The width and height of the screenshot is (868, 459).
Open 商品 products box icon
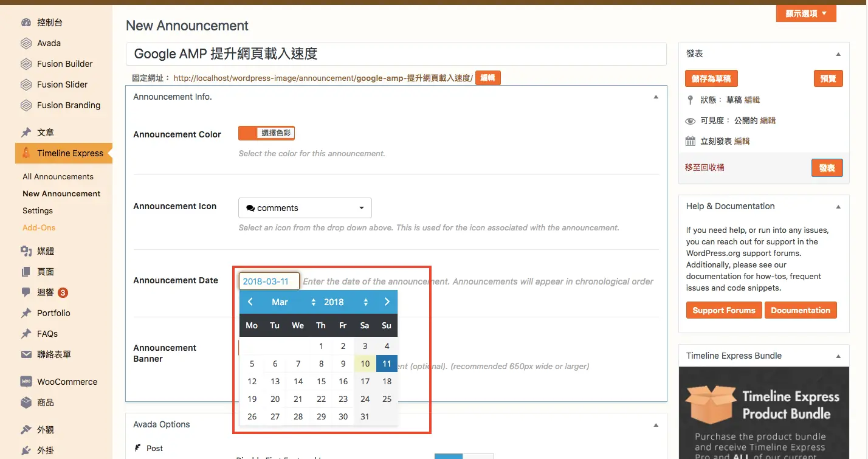click(26, 402)
